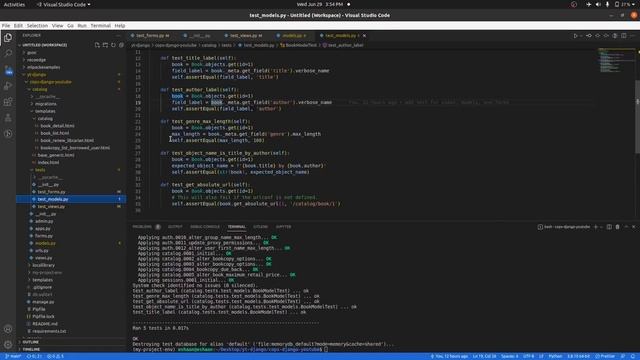Open Source Control view in activity bar
The height and width of the screenshot is (360, 640).
point(8,70)
